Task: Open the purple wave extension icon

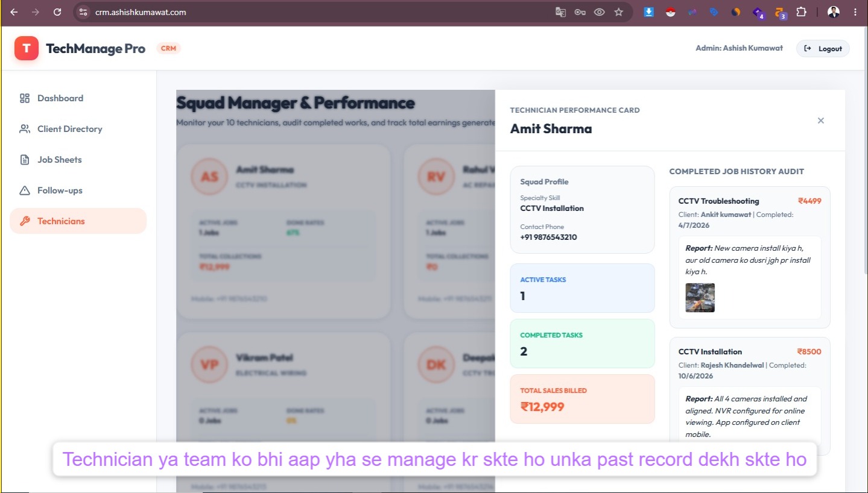Action: (692, 12)
